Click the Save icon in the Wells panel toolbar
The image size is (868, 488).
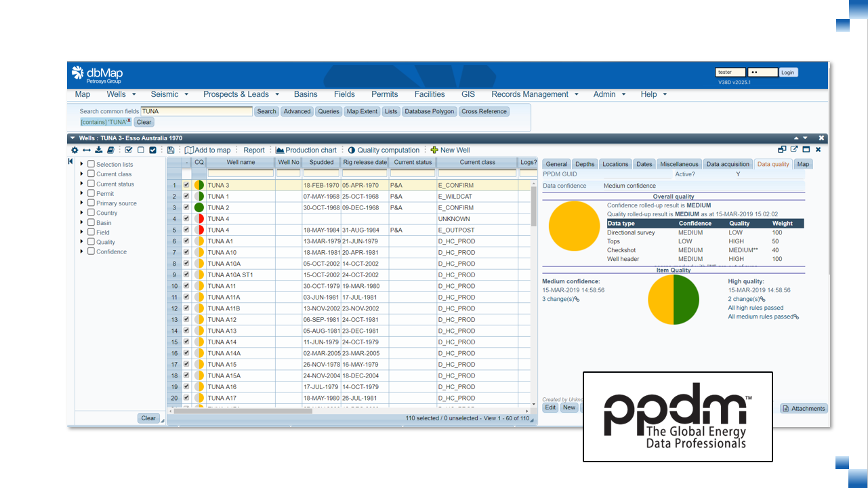(x=171, y=150)
